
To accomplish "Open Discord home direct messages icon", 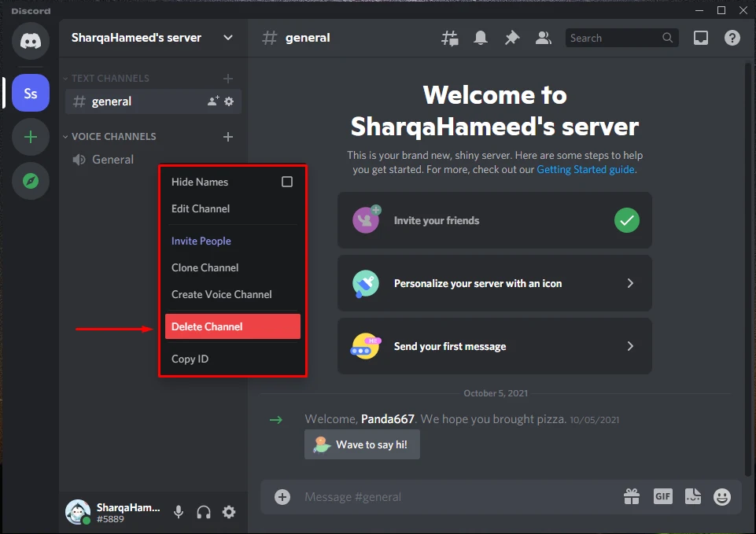I will pos(31,41).
